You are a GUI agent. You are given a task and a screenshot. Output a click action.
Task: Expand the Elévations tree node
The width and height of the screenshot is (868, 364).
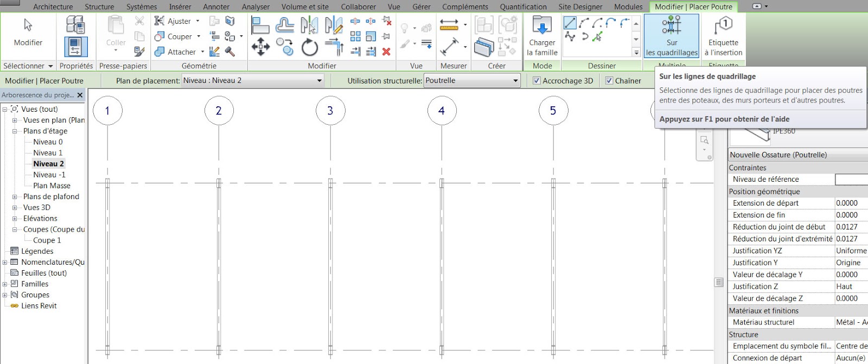coord(15,218)
